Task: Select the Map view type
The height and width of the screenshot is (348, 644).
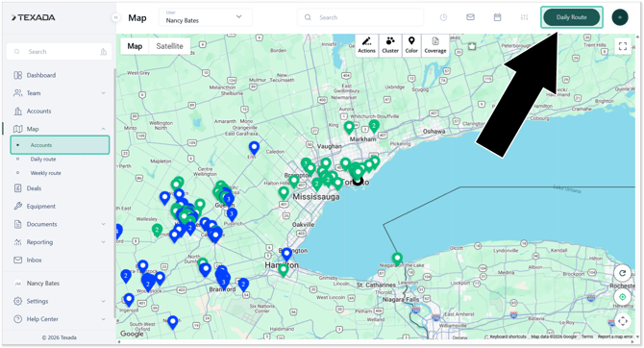Action: click(x=135, y=46)
